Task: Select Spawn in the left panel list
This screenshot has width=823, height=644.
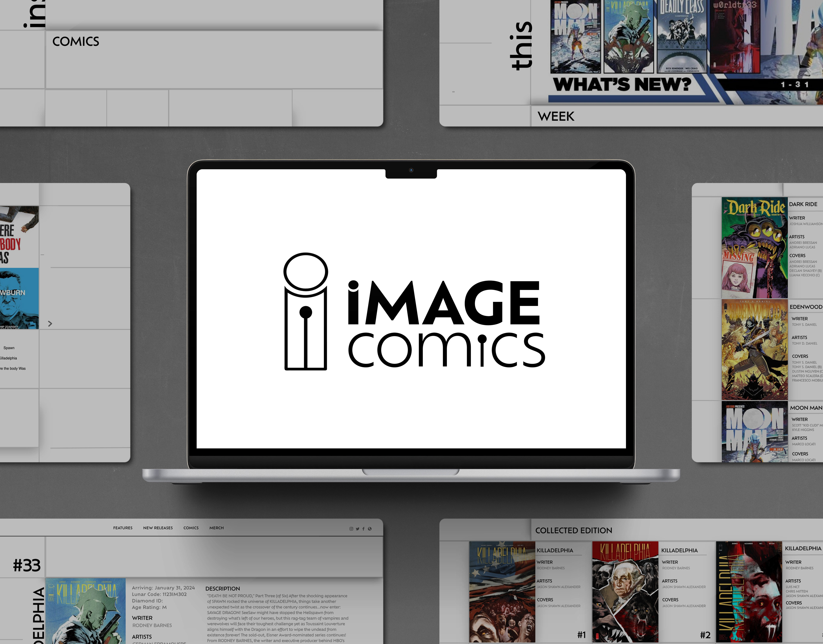Action: pos(9,348)
